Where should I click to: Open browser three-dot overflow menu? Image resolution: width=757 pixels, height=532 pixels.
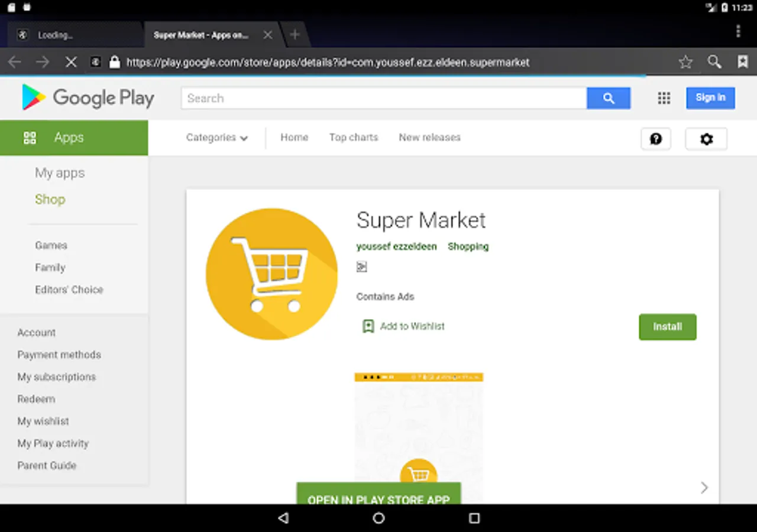pyautogui.click(x=738, y=31)
